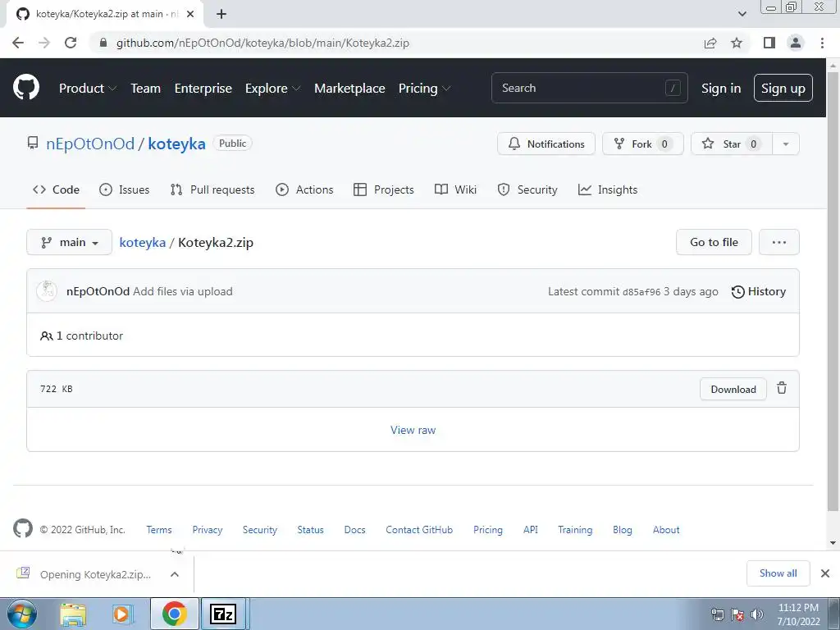Go forward with the browser forward arrow
840x630 pixels.
[44, 43]
